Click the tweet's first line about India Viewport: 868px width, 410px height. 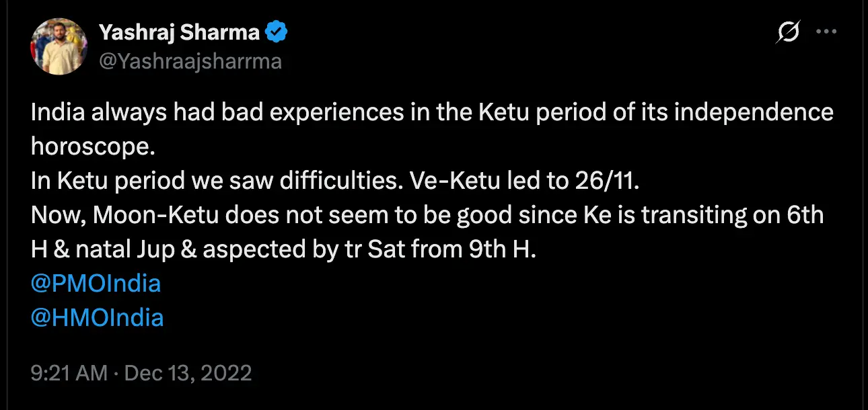point(431,112)
